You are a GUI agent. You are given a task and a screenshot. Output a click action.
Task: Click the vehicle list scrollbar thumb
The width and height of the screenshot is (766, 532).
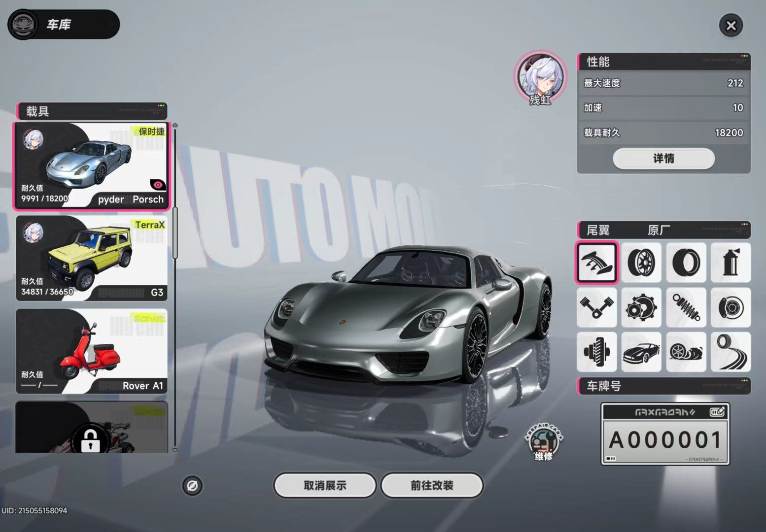(x=175, y=233)
